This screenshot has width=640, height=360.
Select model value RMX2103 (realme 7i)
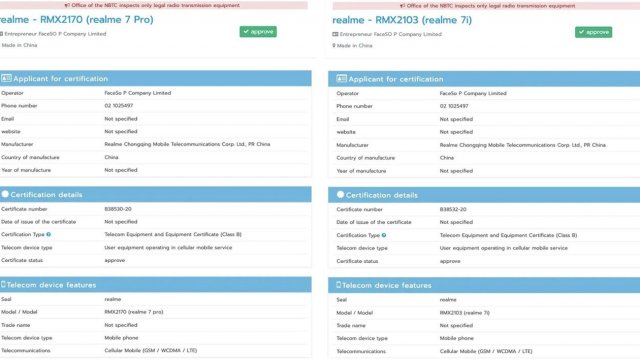coord(464,313)
